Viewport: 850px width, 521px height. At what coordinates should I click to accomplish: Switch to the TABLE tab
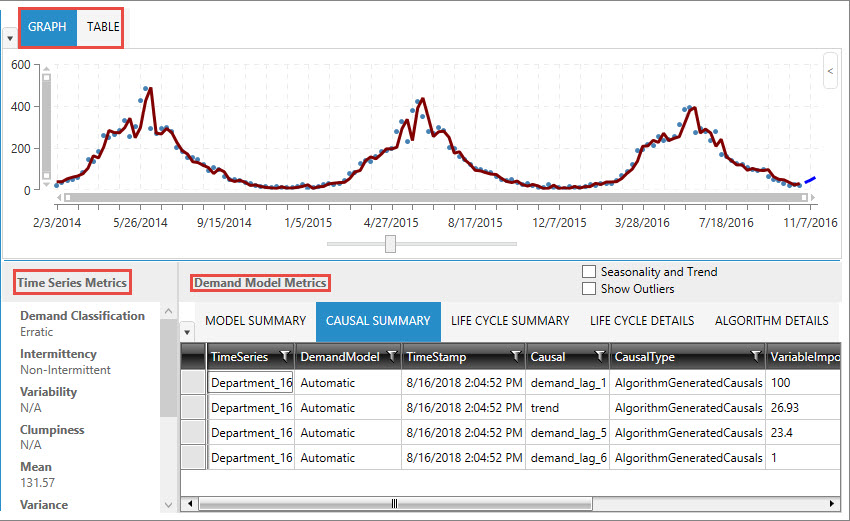tap(103, 27)
